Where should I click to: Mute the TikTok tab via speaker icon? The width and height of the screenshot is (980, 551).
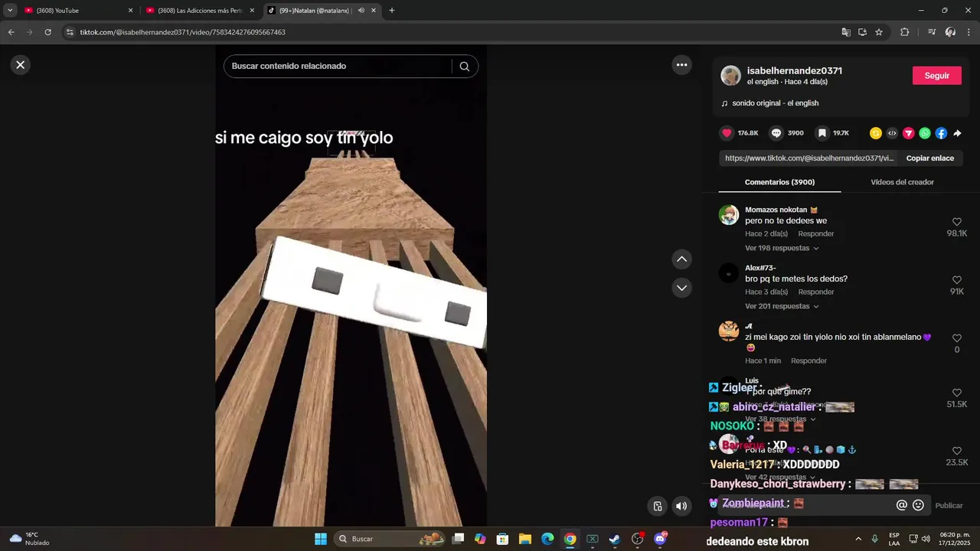(x=361, y=11)
